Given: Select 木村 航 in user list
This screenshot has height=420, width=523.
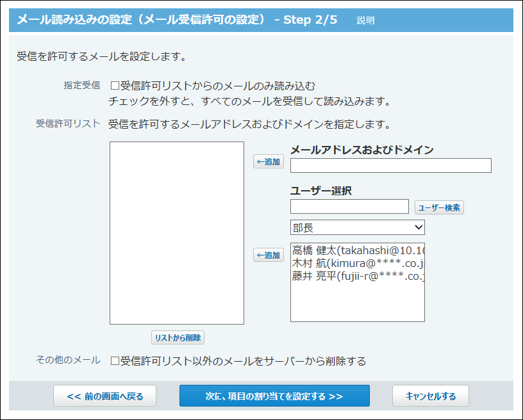Looking at the screenshot, I should [x=358, y=263].
